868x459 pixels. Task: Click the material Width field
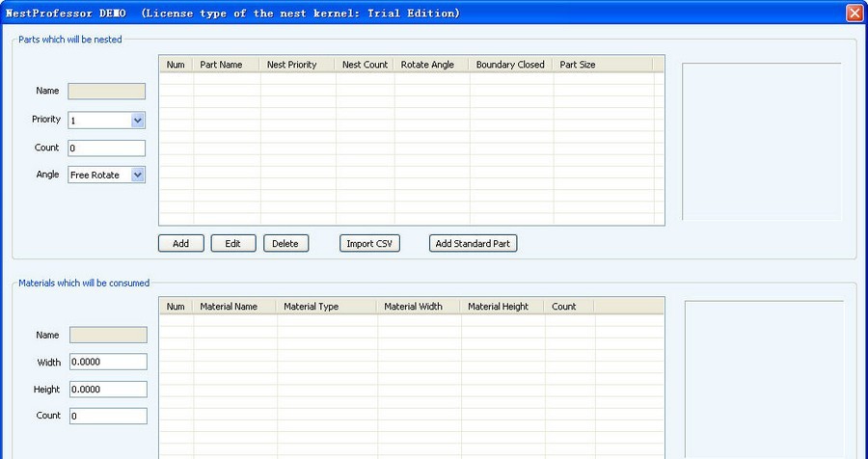click(106, 362)
